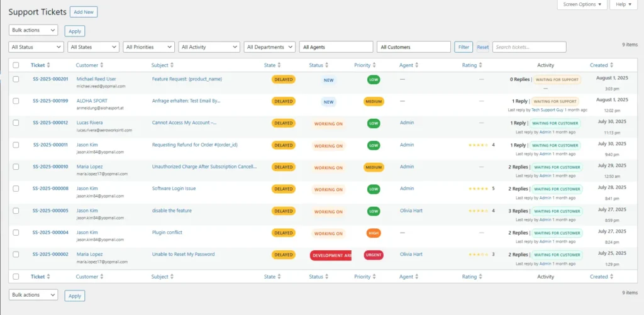This screenshot has height=315, width=644.
Task: Open the All Status filter dropdown
Action: [36, 47]
